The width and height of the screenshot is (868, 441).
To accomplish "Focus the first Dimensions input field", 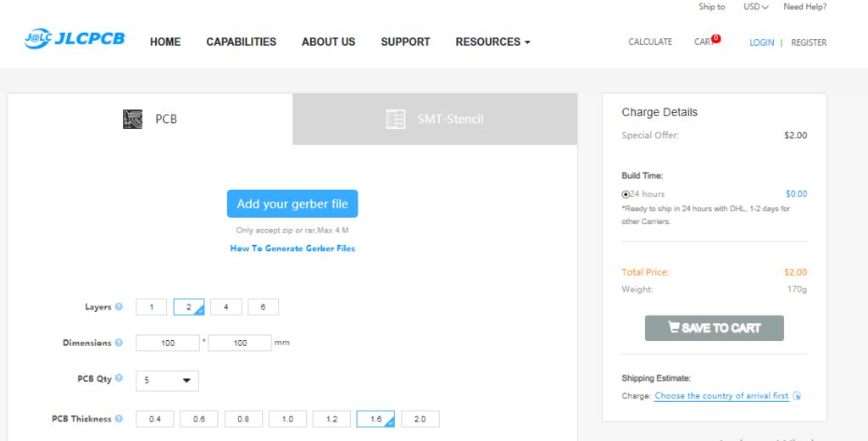I will [168, 343].
